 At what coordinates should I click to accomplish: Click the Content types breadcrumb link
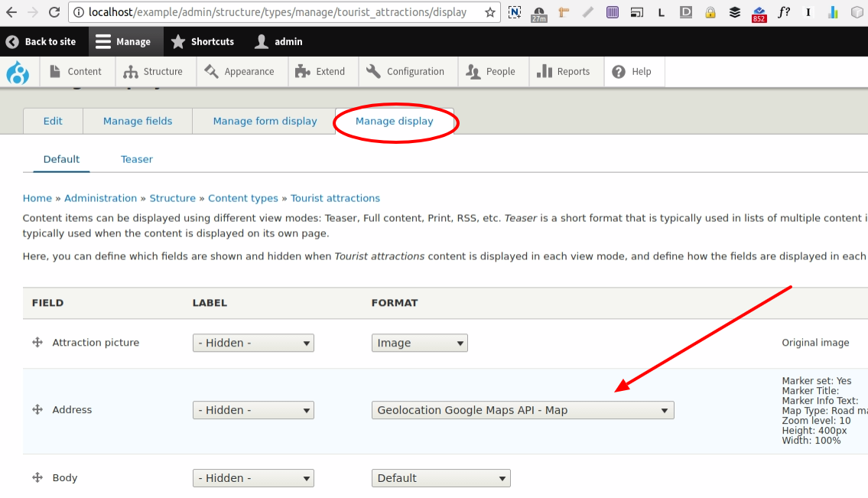tap(243, 198)
